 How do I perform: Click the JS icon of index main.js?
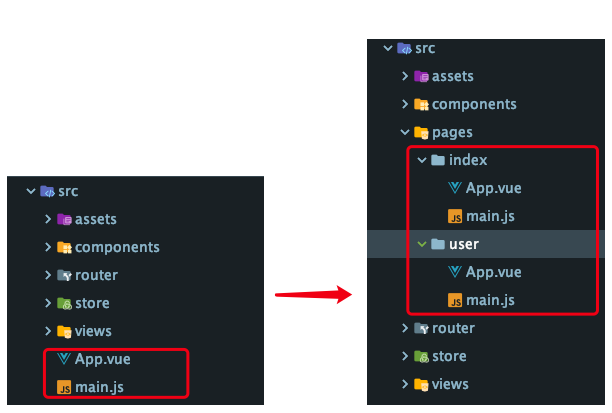point(455,216)
